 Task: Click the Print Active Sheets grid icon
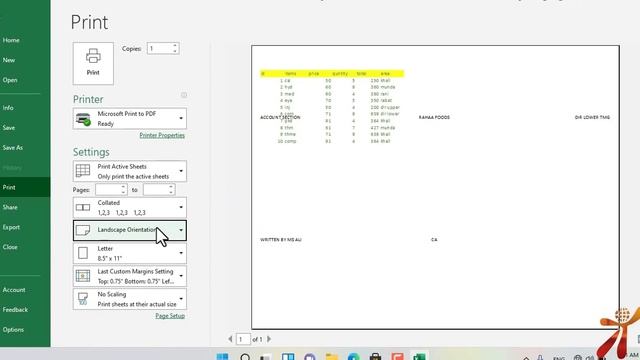point(83,171)
